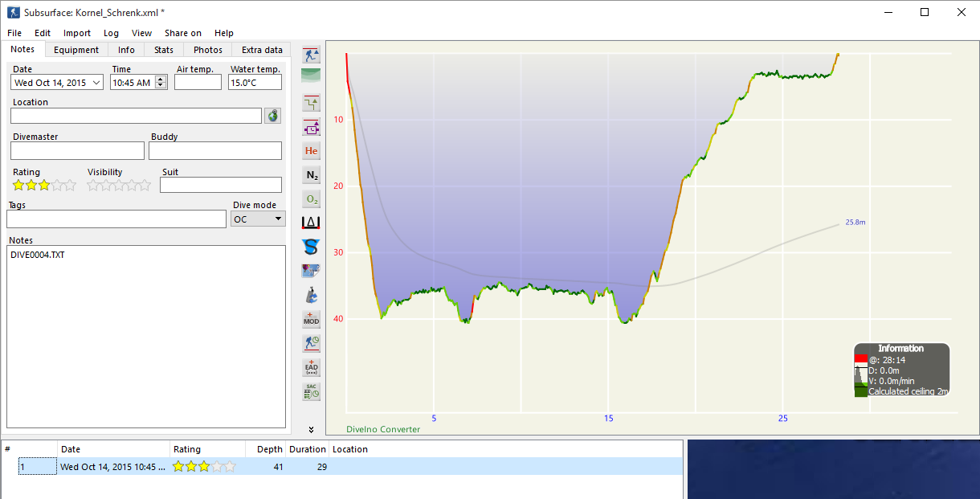The height and width of the screenshot is (499, 980).
Task: Click the Water temp. field showing 15.0°C
Action: click(x=255, y=82)
